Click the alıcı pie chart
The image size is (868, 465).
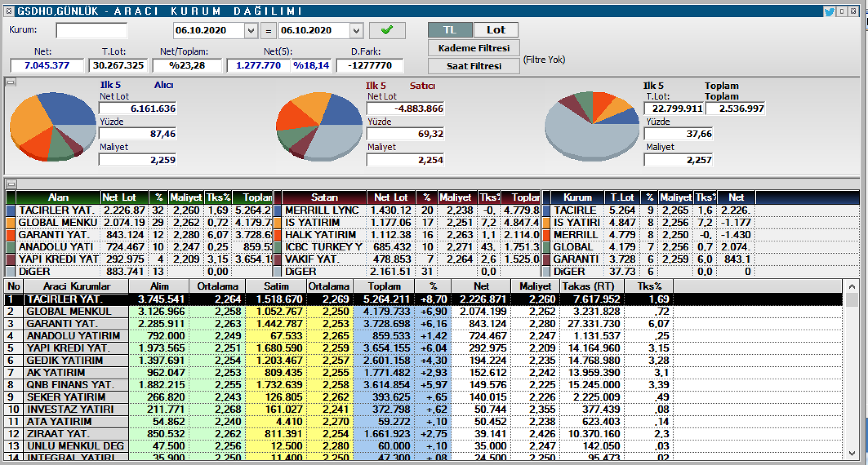click(53, 126)
